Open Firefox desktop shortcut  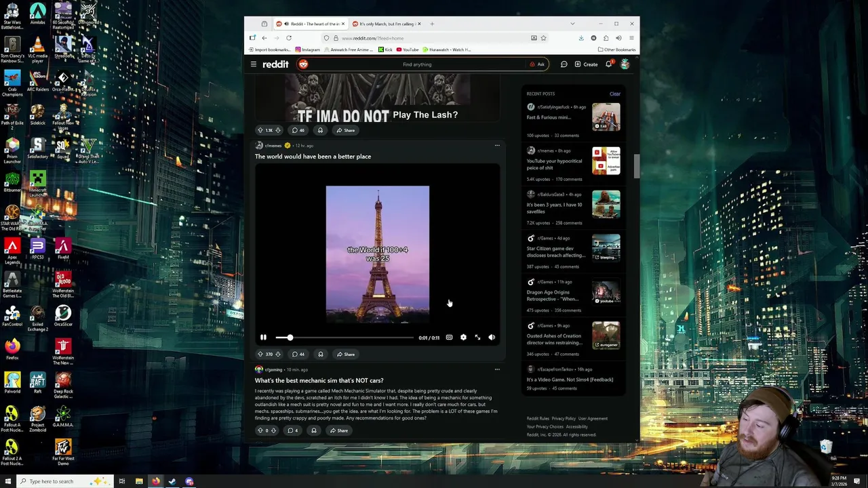(x=12, y=348)
